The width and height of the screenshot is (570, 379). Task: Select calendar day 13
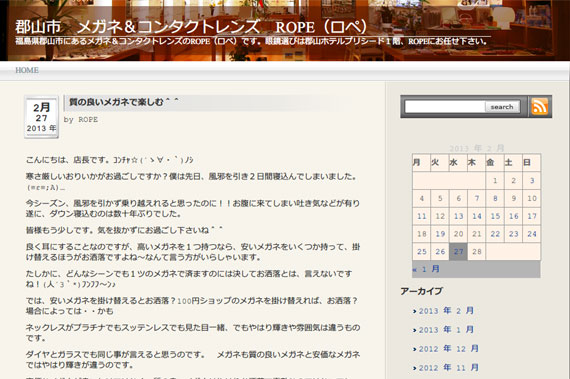(458, 216)
